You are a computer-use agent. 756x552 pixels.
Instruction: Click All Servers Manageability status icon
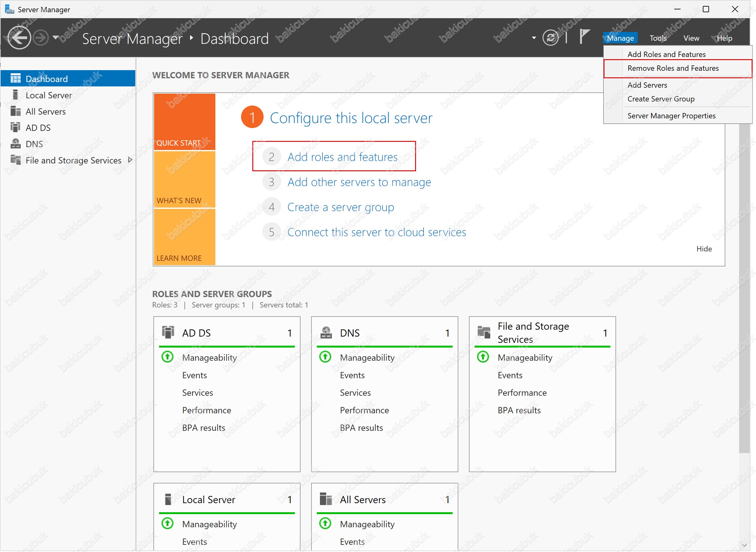tap(325, 523)
